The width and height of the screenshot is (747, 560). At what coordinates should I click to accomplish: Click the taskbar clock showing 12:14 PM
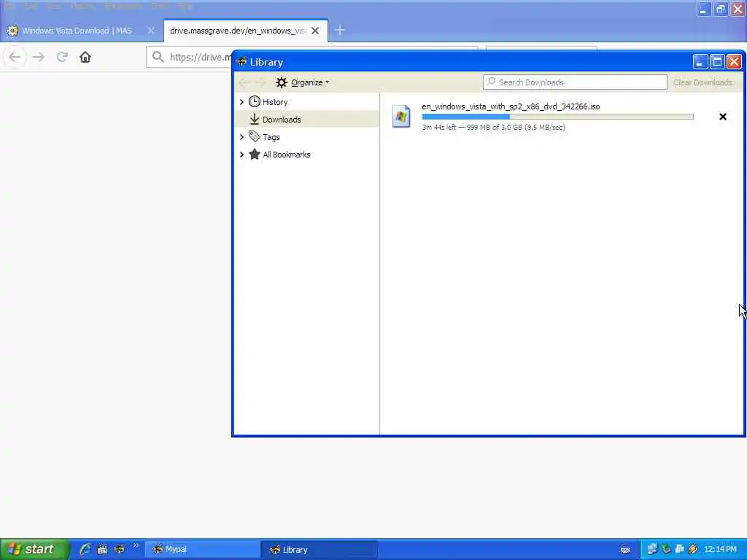tap(720, 550)
